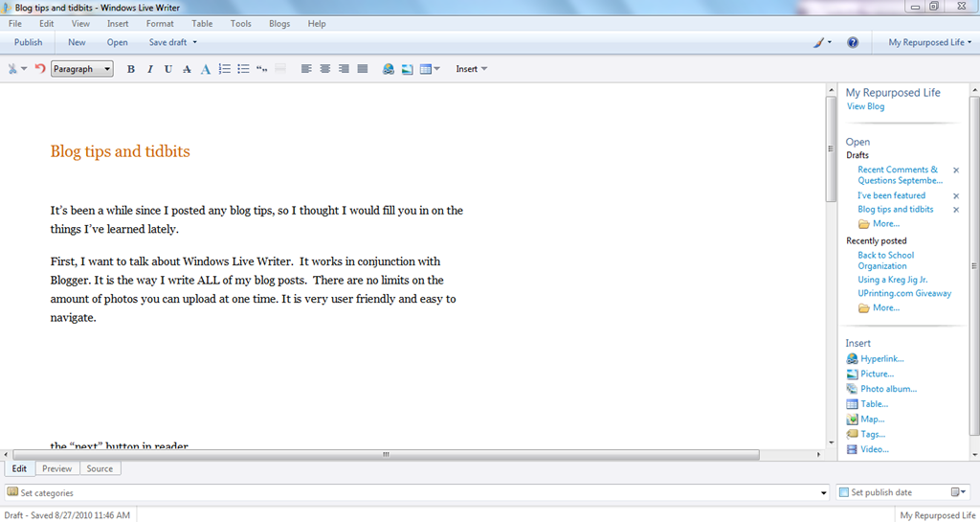Toggle bold formatting
Image resolution: width=980 pixels, height=522 pixels.
point(130,69)
